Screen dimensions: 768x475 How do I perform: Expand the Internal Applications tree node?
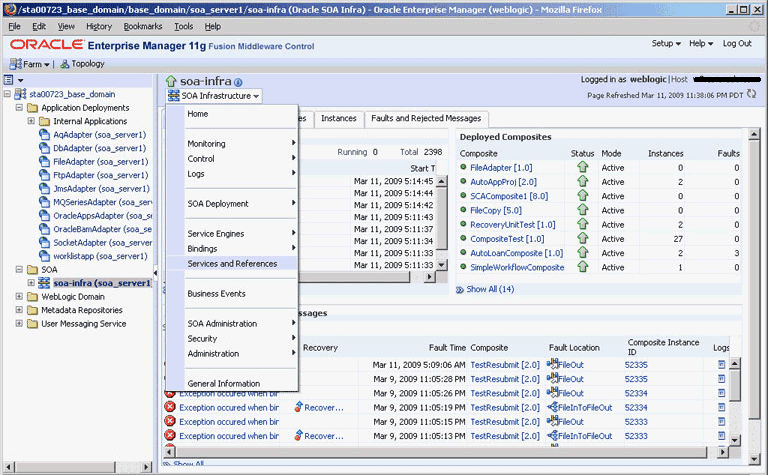32,121
